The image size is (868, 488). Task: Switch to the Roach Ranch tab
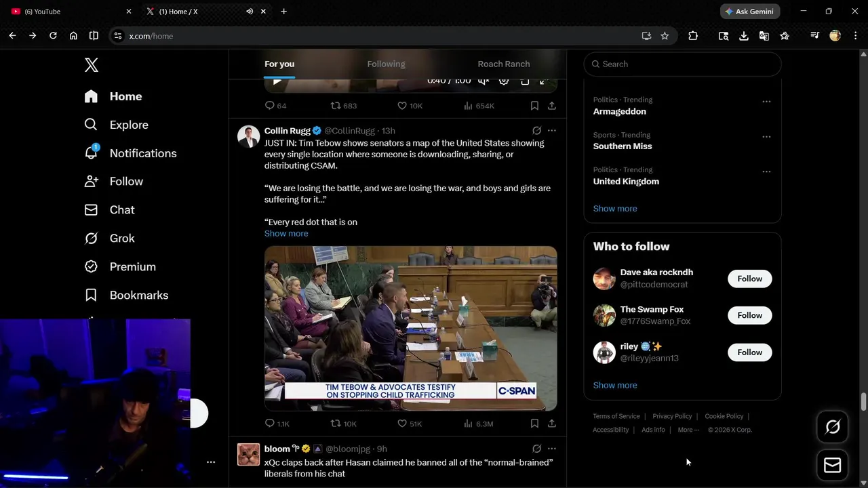pos(504,64)
